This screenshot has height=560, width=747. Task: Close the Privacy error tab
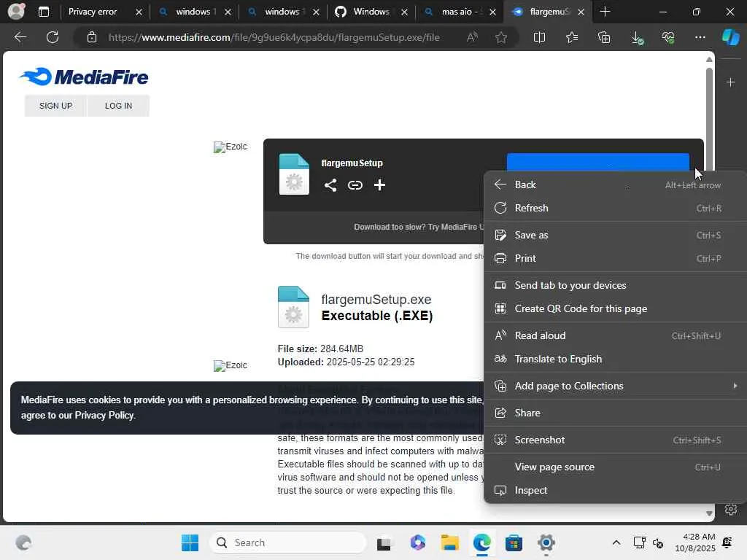[139, 12]
